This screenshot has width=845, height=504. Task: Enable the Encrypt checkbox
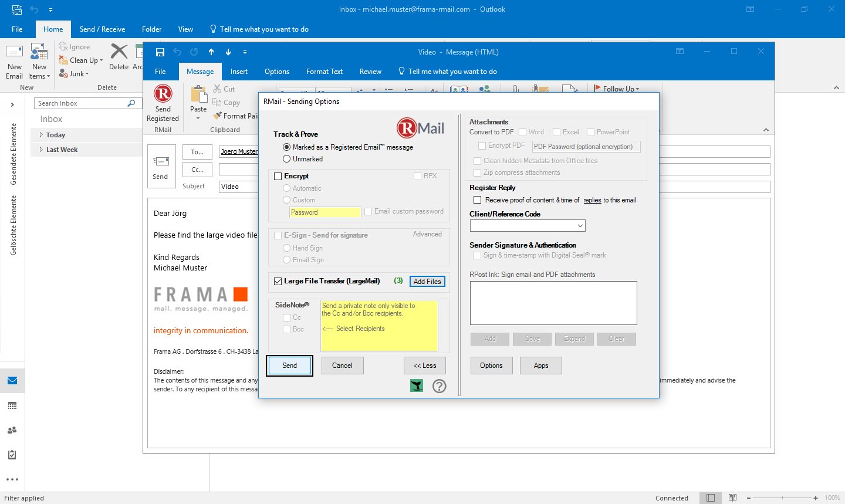point(278,176)
